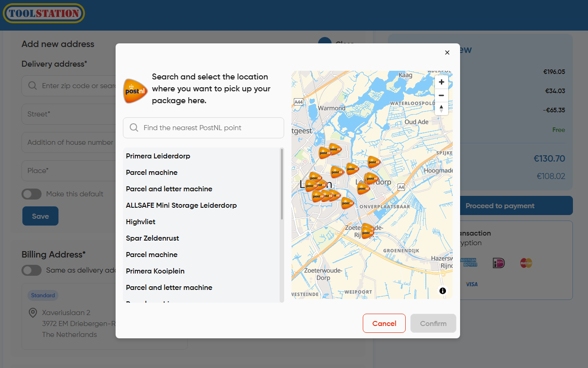
Task: Select ALLSAFE Mini Storage Leiderdorp location
Action: coord(181,205)
